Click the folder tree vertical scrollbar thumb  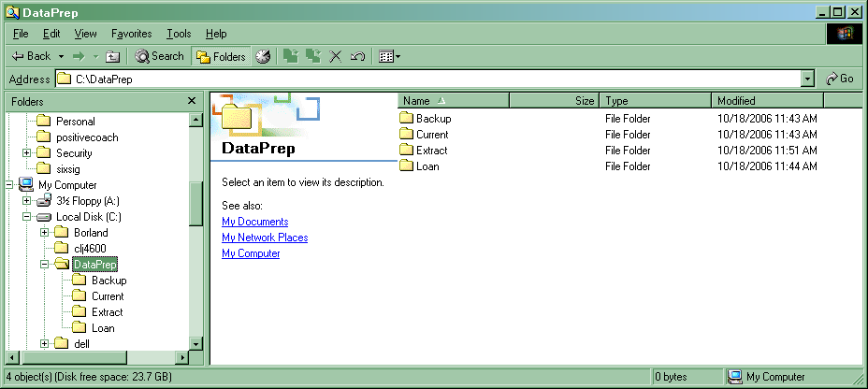point(196,203)
